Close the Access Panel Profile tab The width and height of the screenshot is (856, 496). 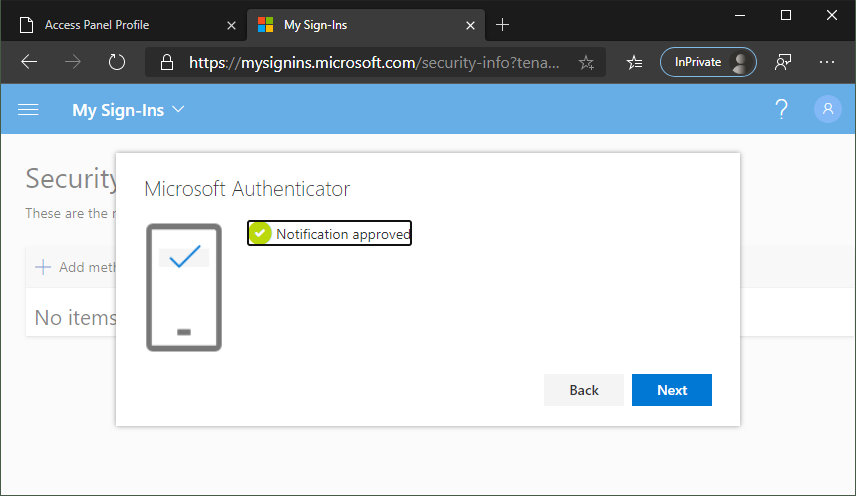[x=231, y=25]
